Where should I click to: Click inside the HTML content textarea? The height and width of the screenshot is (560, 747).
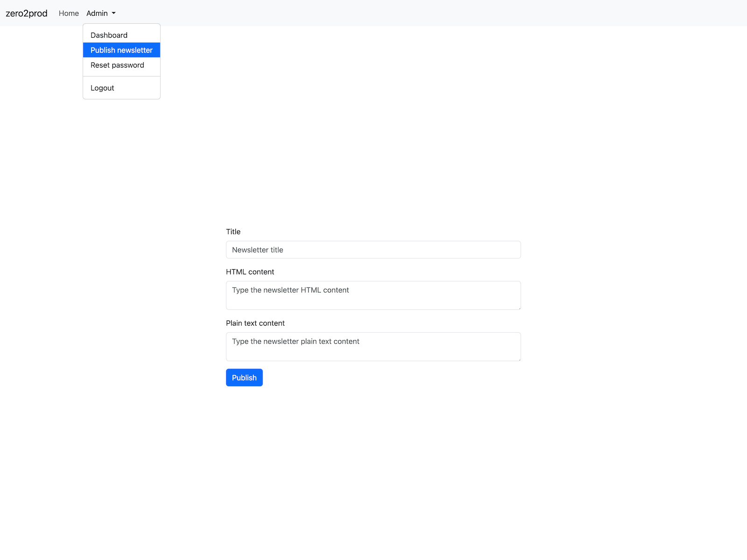point(373,295)
